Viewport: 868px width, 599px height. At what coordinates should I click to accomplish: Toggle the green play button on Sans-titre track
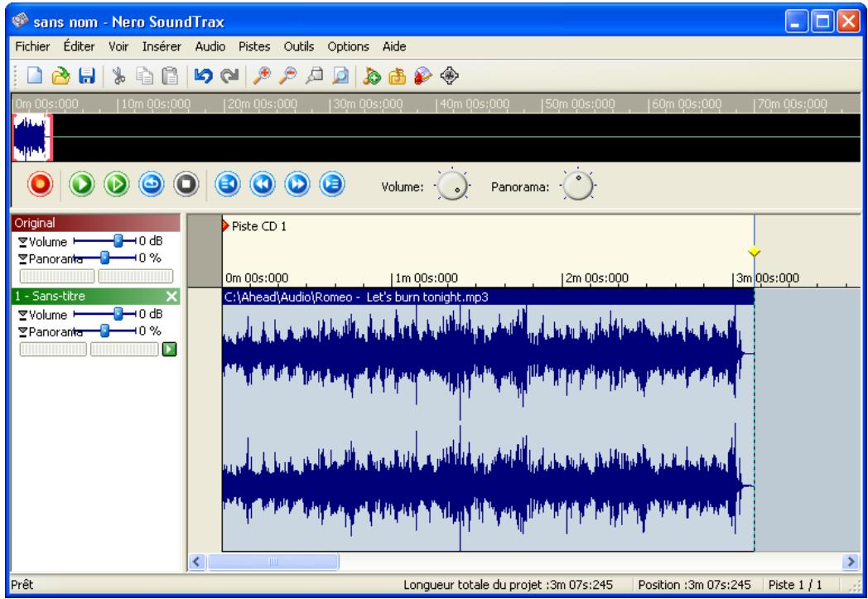170,350
